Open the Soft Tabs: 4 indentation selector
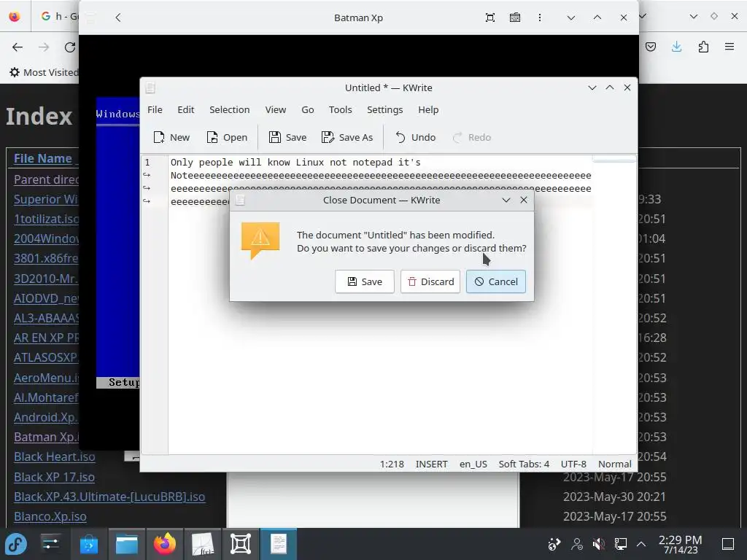Viewport: 747px width, 560px height. pos(524,464)
